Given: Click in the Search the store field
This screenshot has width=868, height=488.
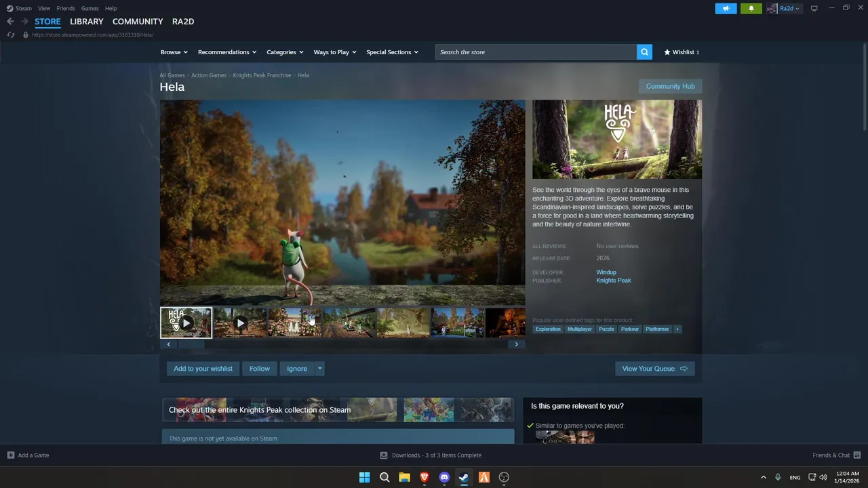Looking at the screenshot, I should [536, 52].
